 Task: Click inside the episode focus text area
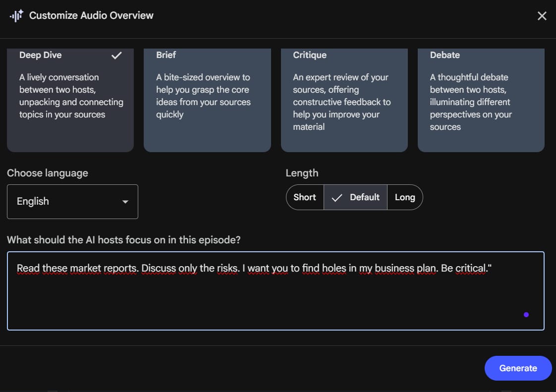[x=276, y=291]
